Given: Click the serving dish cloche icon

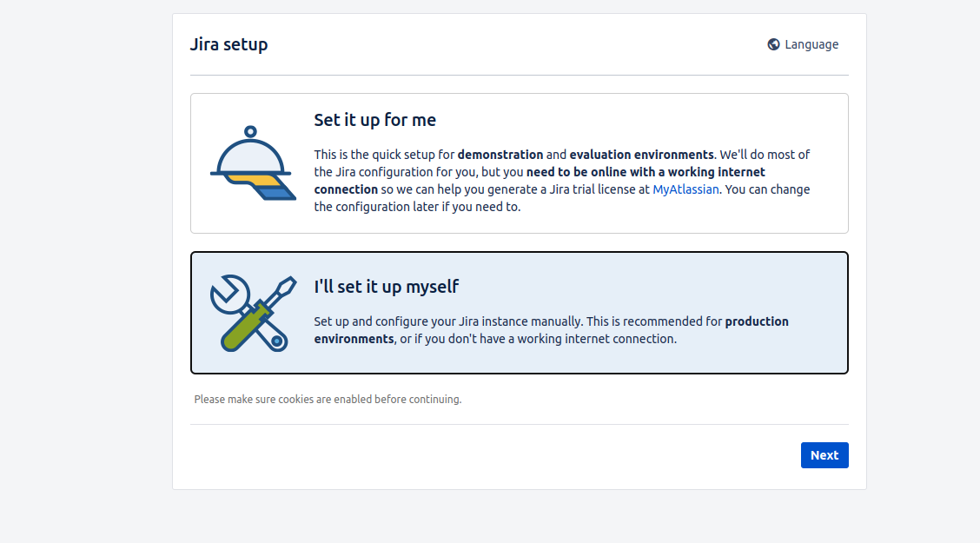Looking at the screenshot, I should (253, 163).
